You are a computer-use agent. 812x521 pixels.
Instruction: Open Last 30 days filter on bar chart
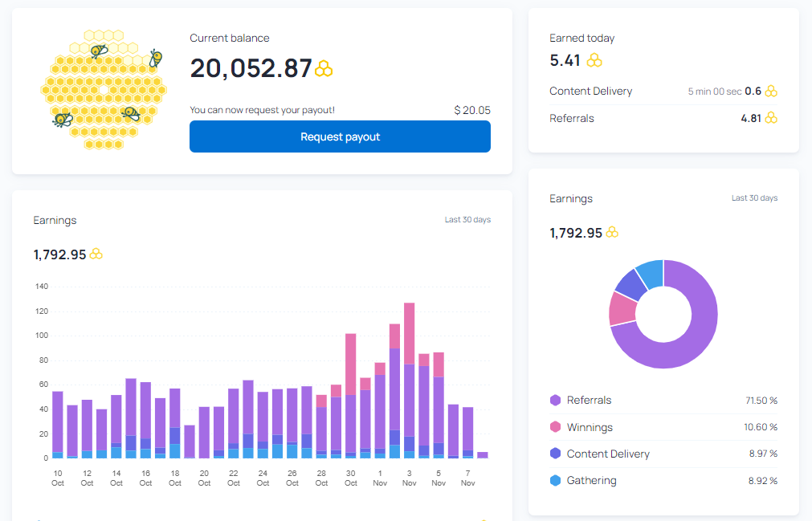point(467,220)
